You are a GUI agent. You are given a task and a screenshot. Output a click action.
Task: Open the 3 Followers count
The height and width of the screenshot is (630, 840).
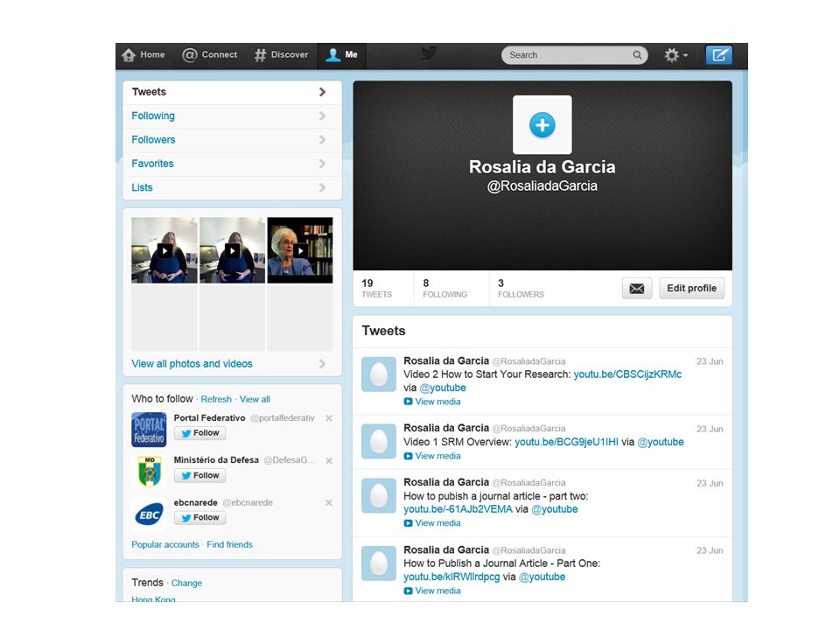[521, 288]
